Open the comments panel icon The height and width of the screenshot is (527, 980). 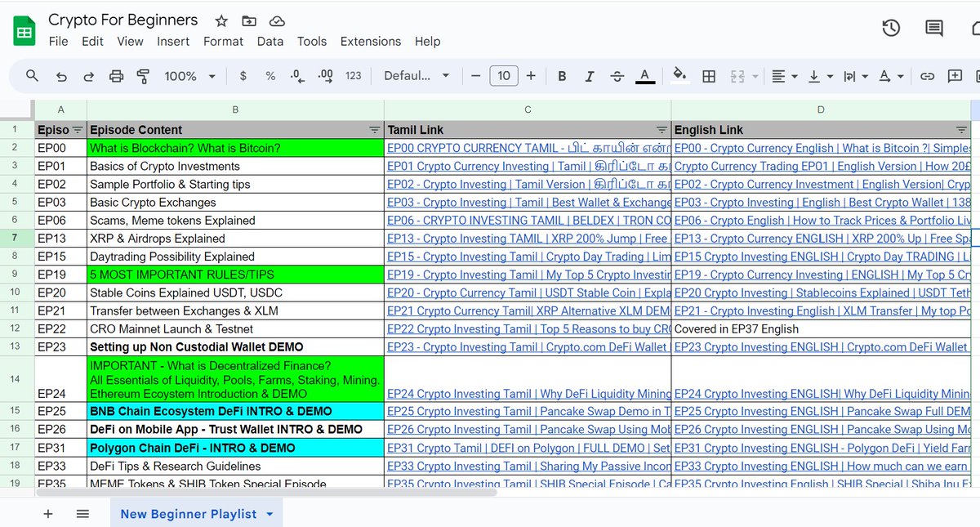coord(934,29)
